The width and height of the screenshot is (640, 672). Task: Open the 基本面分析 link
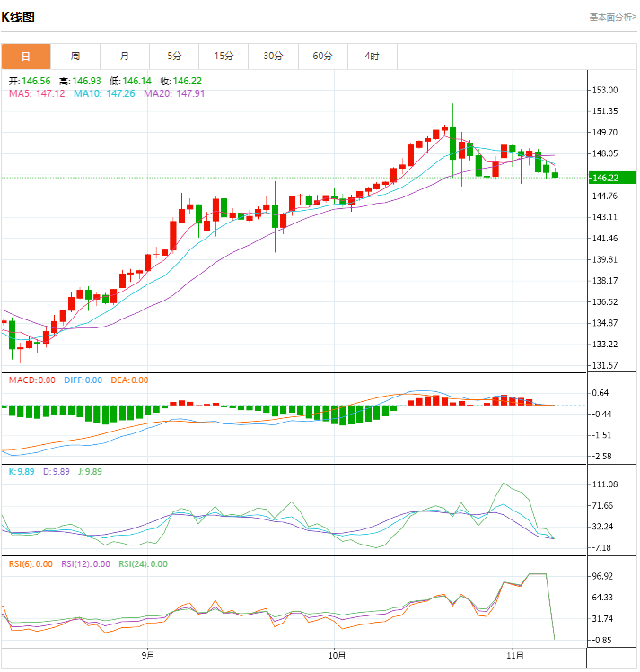click(x=612, y=16)
